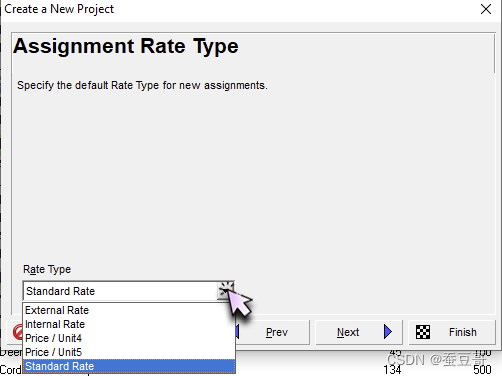Click the 134 cell in background table
This screenshot has width=502, height=376.
[392, 370]
